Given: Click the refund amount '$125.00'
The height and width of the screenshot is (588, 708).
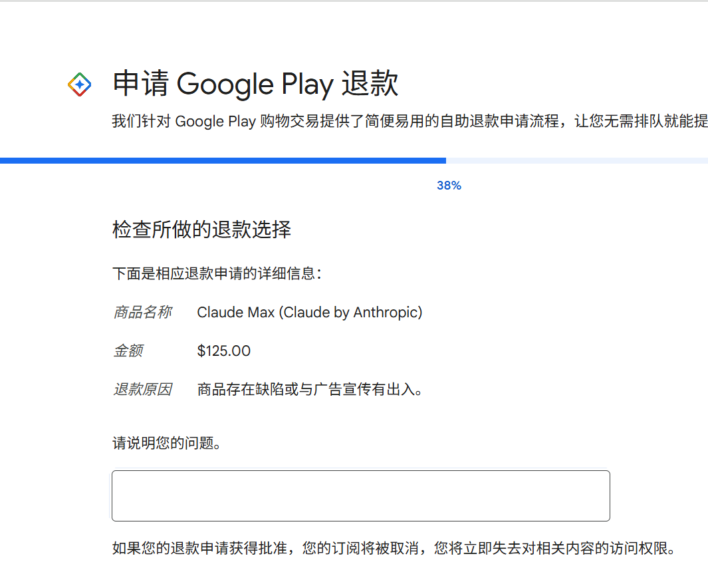Looking at the screenshot, I should (224, 351).
